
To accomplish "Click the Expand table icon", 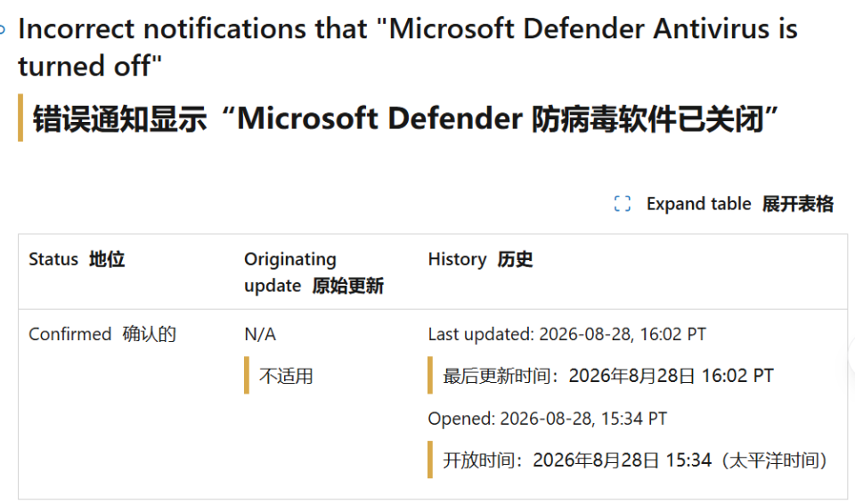I will click(x=623, y=203).
